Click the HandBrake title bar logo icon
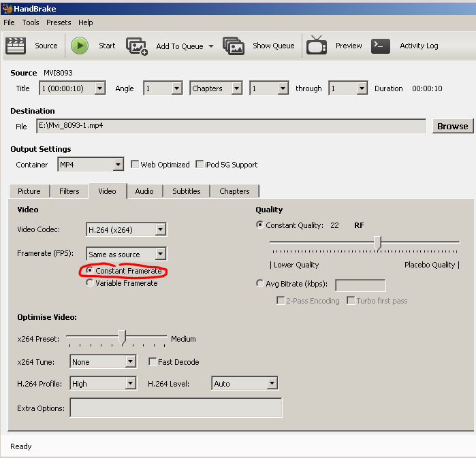 7,9
